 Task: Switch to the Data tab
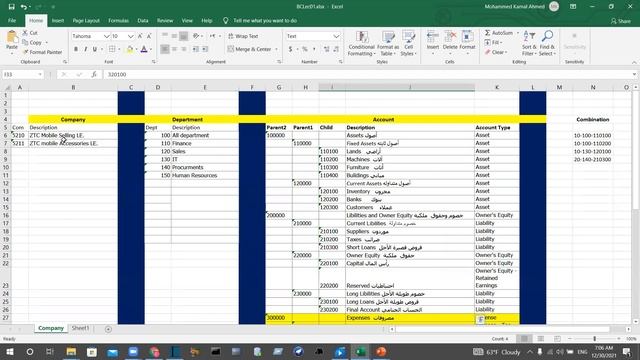coord(143,20)
